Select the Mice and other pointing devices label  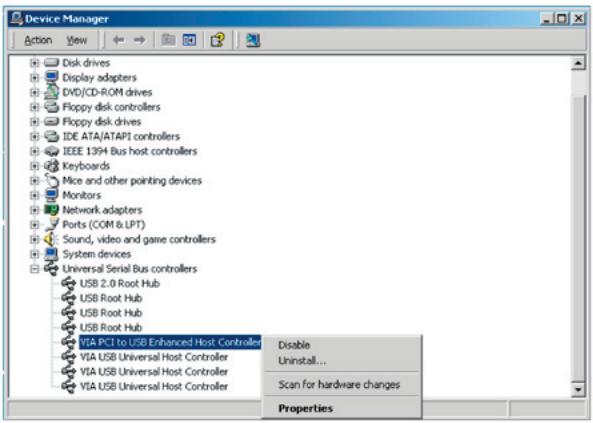point(132,180)
